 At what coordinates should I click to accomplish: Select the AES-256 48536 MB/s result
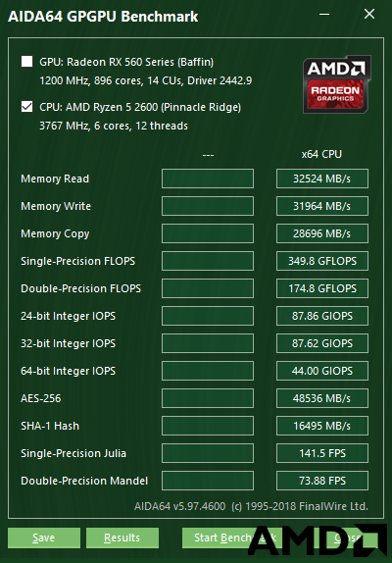(x=322, y=398)
